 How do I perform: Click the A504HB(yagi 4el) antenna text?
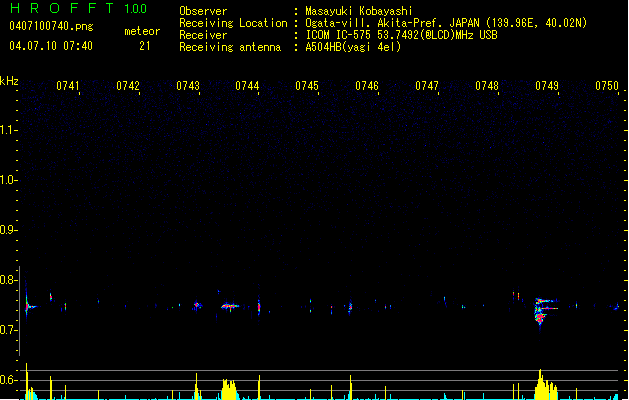click(353, 47)
